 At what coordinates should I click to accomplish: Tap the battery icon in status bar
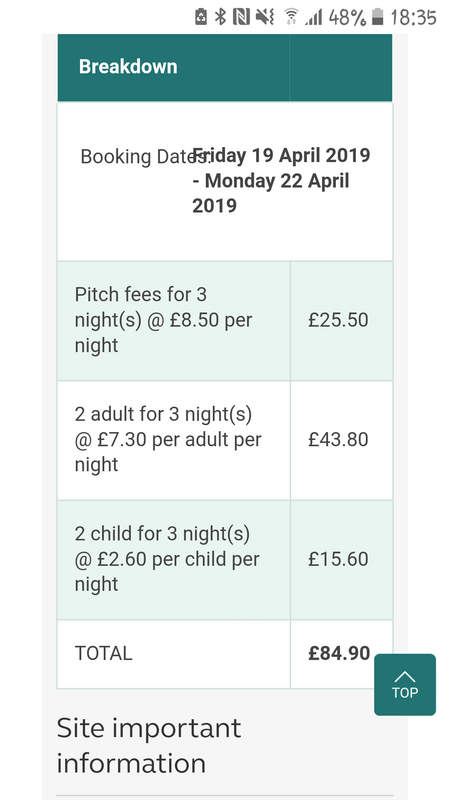378,17
